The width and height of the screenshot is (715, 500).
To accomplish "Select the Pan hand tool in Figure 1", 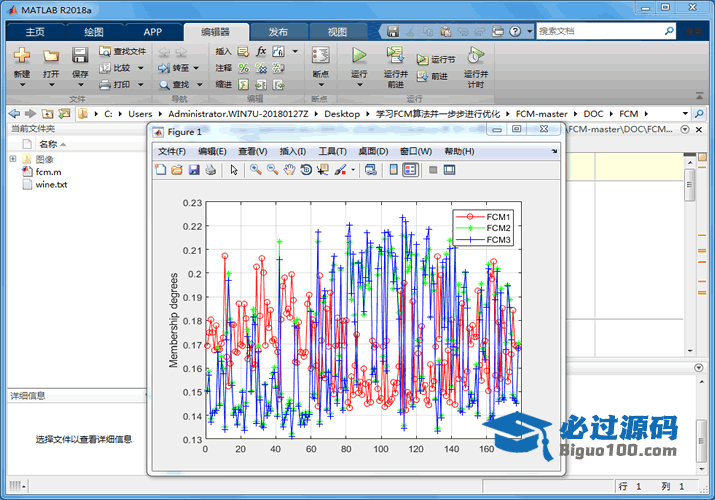I will pos(289,170).
